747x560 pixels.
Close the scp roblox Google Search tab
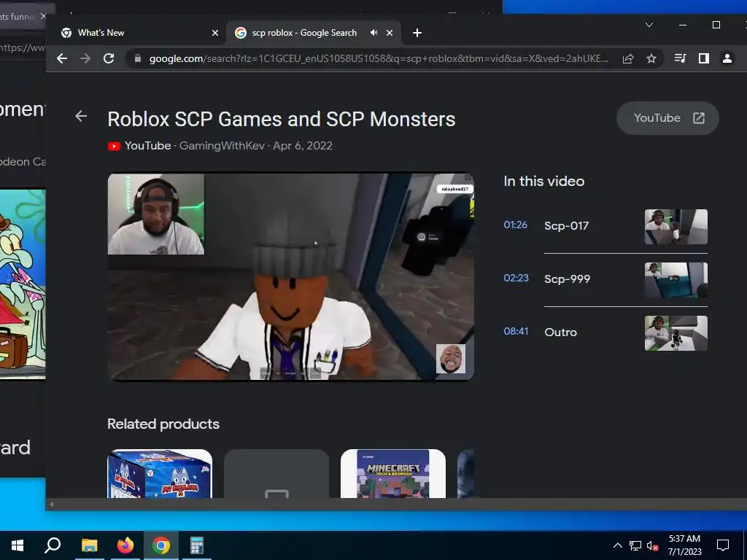390,33
